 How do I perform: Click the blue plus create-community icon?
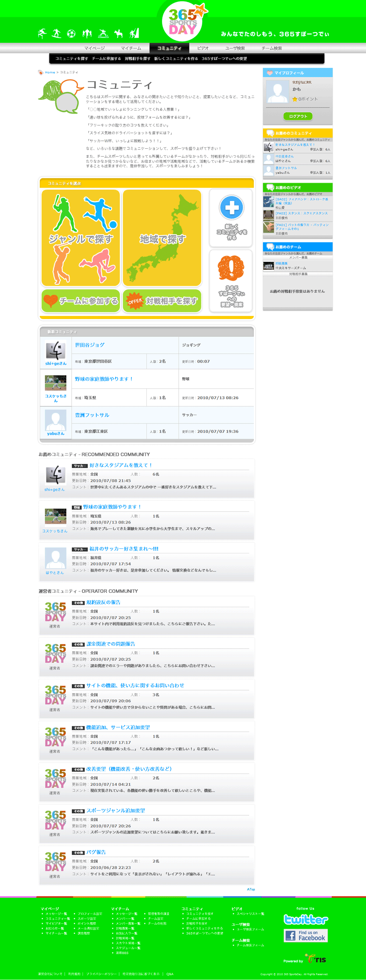tap(231, 208)
